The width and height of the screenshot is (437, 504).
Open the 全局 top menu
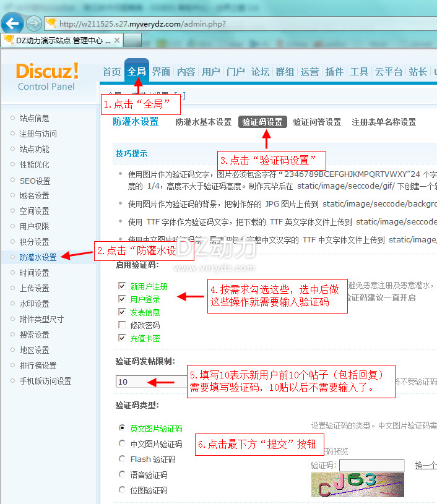136,72
